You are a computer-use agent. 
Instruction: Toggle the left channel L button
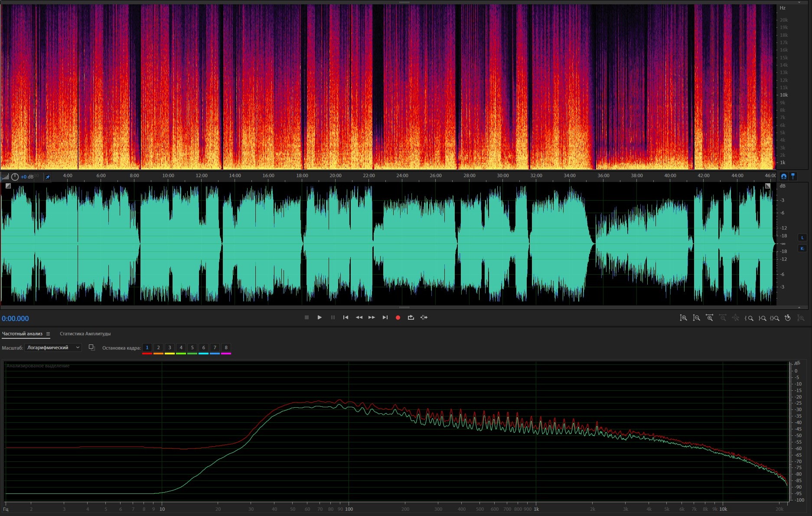click(x=802, y=237)
